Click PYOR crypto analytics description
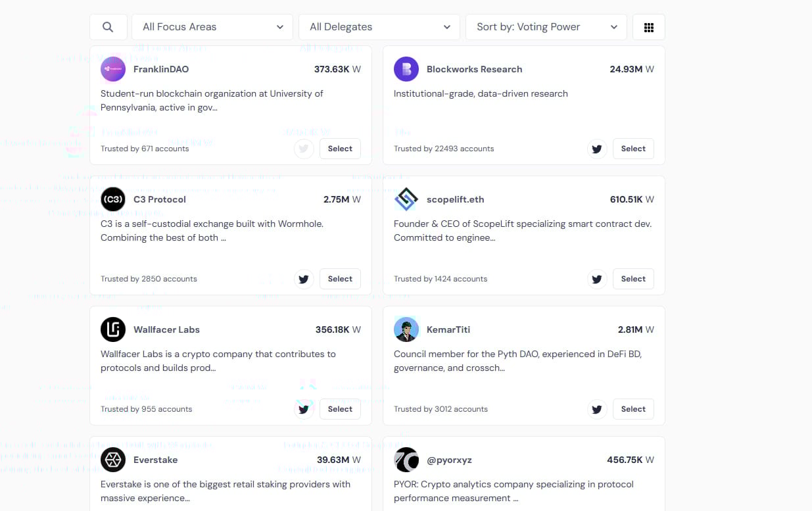Screen dimensions: 812x511 pos(513,491)
